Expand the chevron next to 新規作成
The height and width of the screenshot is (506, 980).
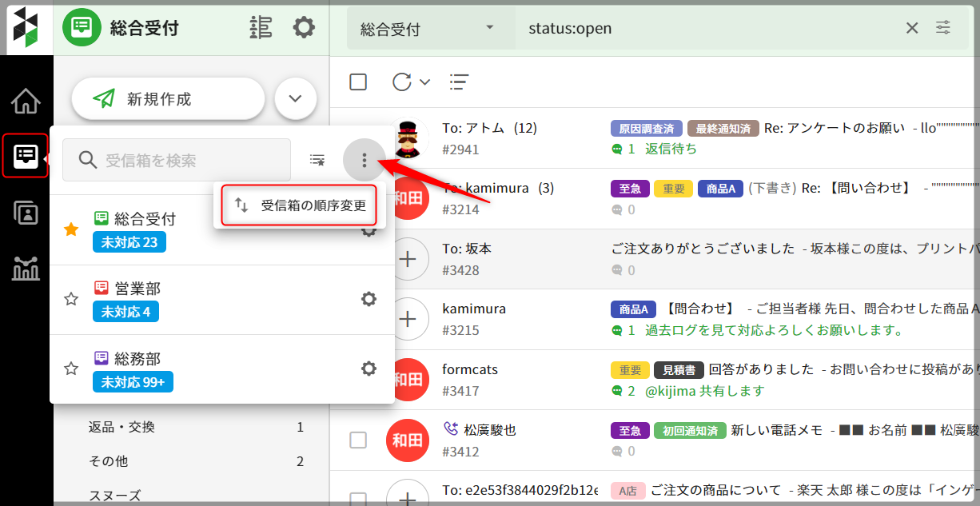click(296, 99)
